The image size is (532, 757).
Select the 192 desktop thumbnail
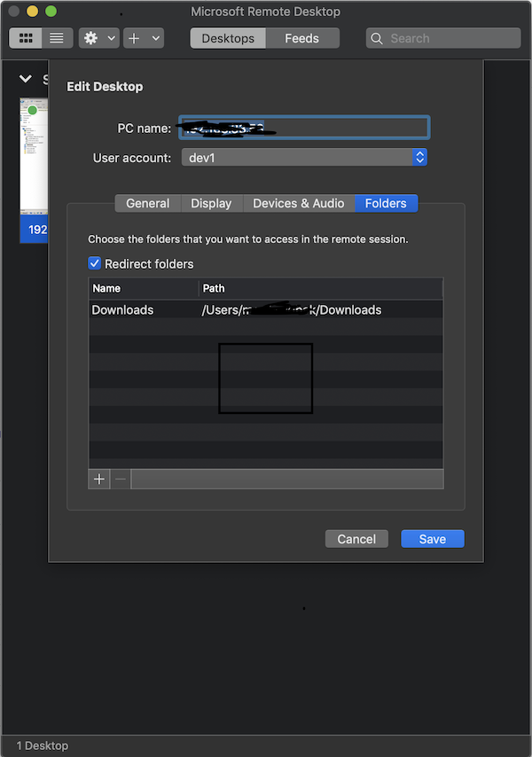pyautogui.click(x=34, y=170)
